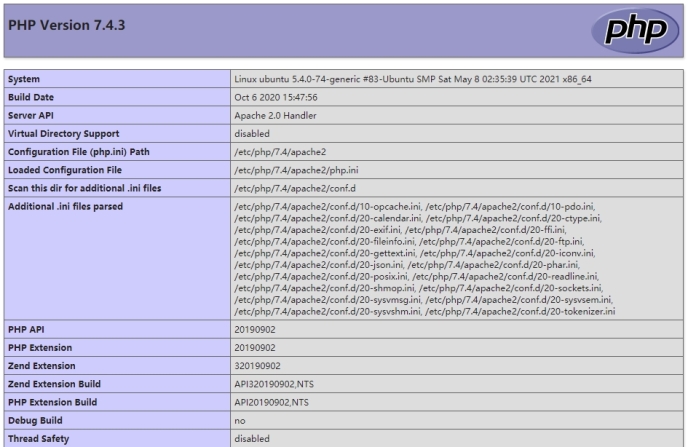Select the API320190902,NTS value
Screen dimensions: 688x447
[274, 384]
